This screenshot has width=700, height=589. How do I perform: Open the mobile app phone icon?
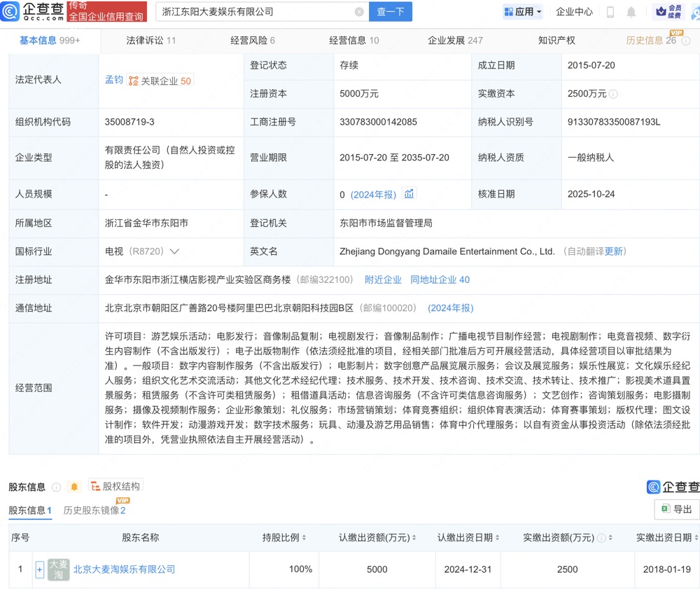coord(610,12)
